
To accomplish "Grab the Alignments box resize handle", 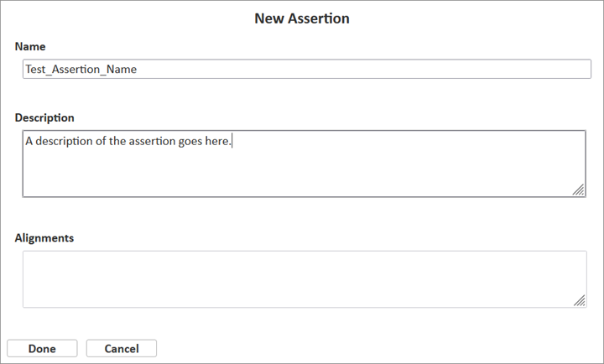I will (x=579, y=300).
